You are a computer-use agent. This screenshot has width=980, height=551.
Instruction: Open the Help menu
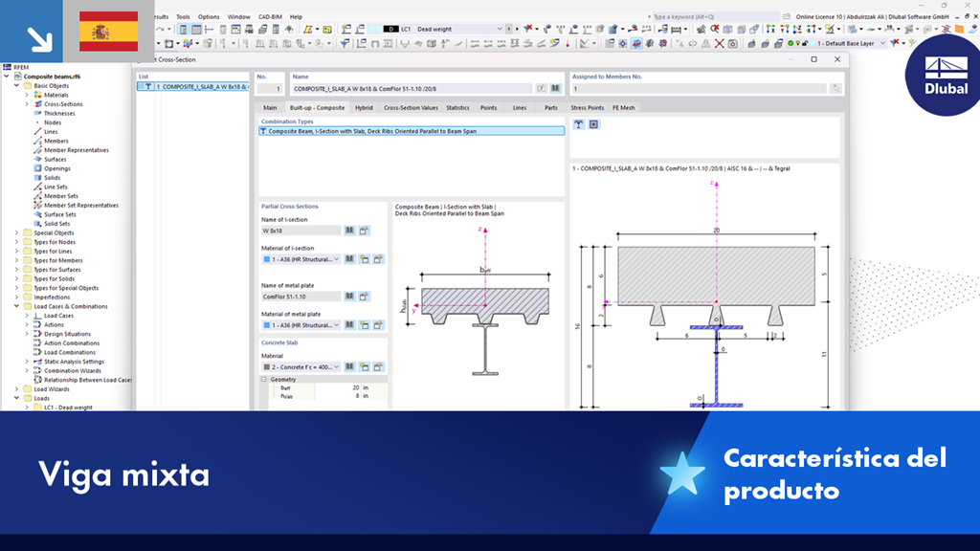(297, 17)
